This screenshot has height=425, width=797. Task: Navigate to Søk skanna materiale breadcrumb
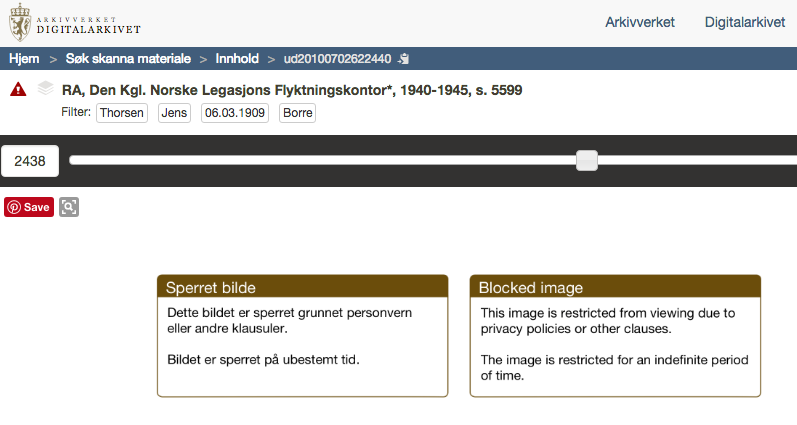coord(128,59)
